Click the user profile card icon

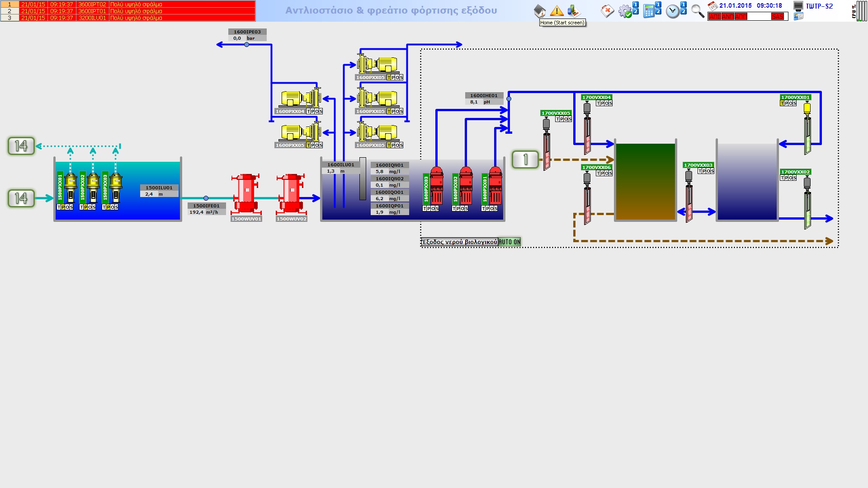point(798,17)
